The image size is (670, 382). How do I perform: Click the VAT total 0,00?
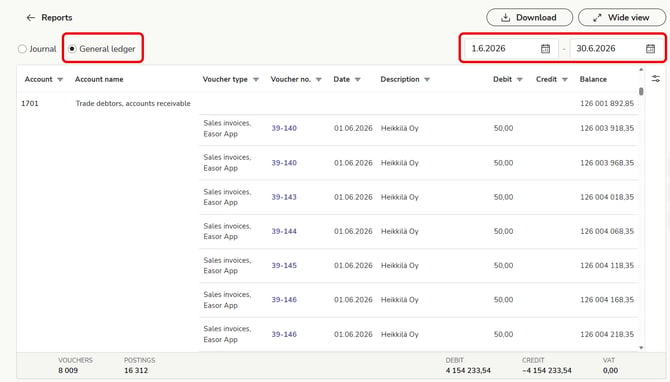[x=610, y=370]
